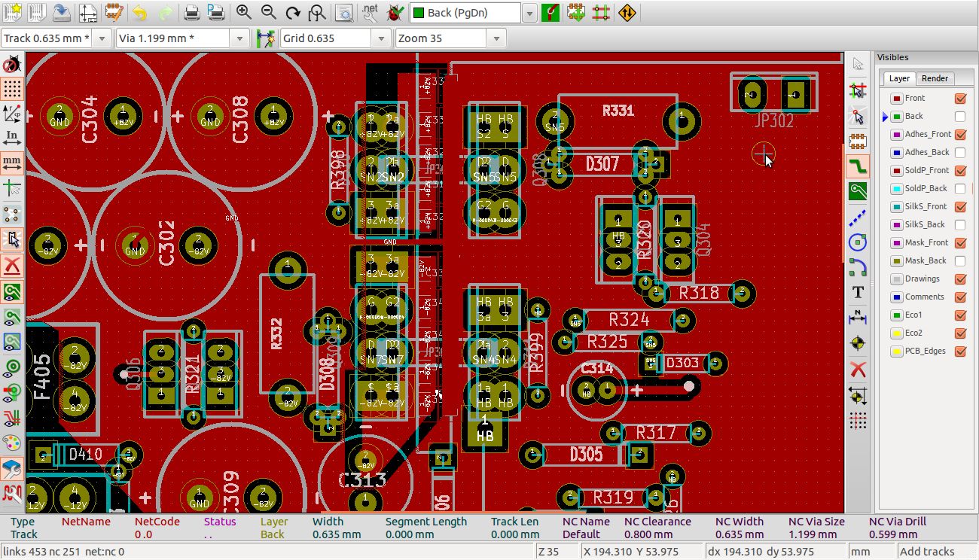Open page settings icon
Image resolution: width=979 pixels, height=560 pixels.
(x=88, y=12)
